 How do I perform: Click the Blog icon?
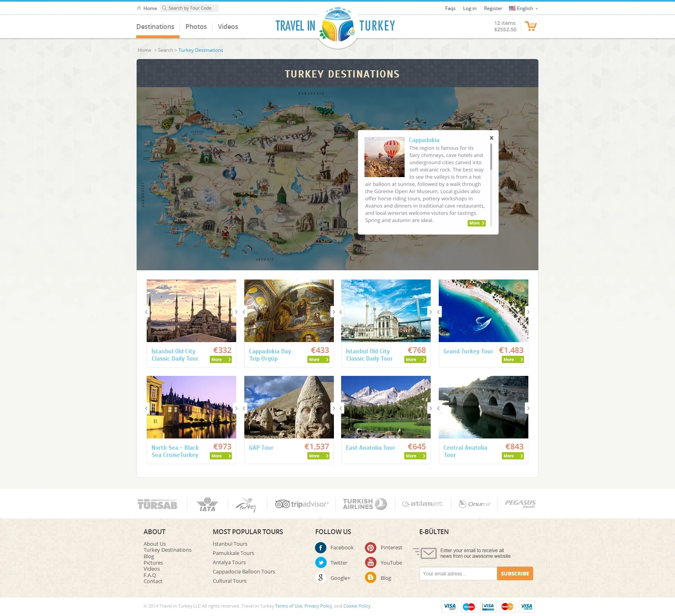coord(370,578)
